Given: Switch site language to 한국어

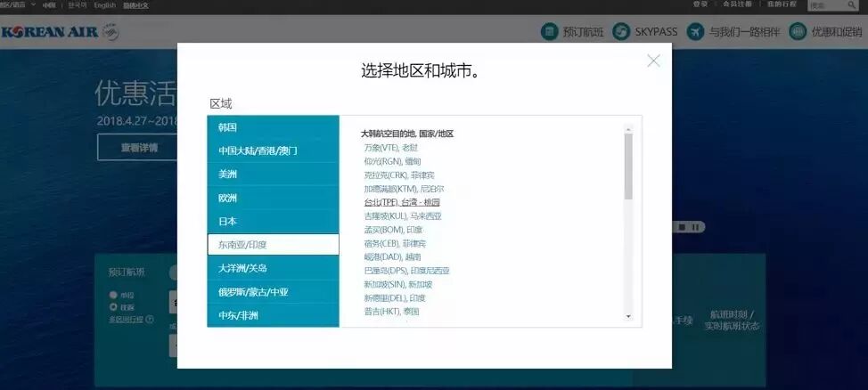Looking at the screenshot, I should tap(78, 5).
